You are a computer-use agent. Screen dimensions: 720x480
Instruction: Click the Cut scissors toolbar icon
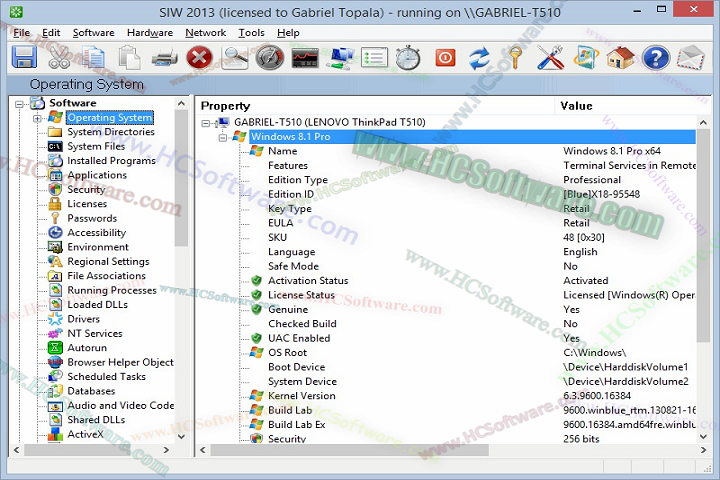pos(59,58)
